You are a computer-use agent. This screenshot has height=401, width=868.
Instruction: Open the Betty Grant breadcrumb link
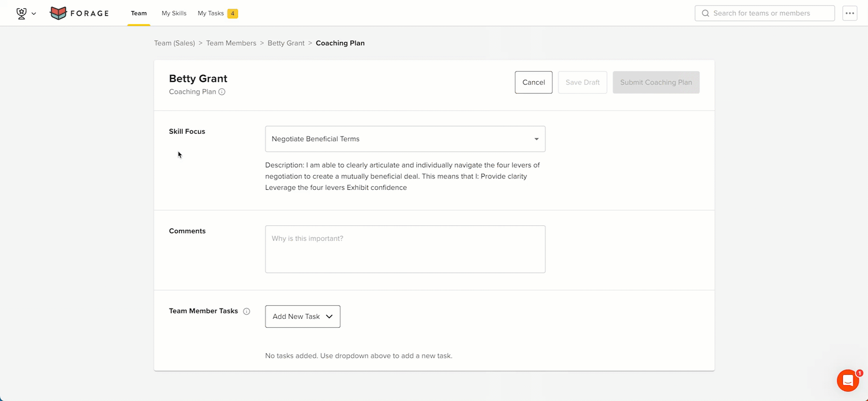[286, 43]
